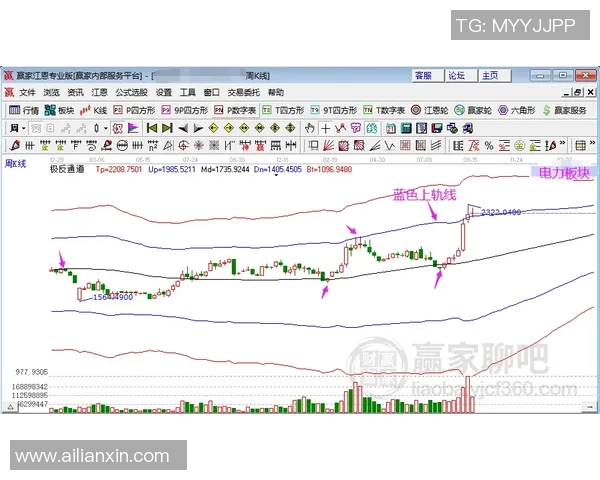Click the 电力板块 label on chart
The height and width of the screenshot is (480, 600).
click(563, 172)
